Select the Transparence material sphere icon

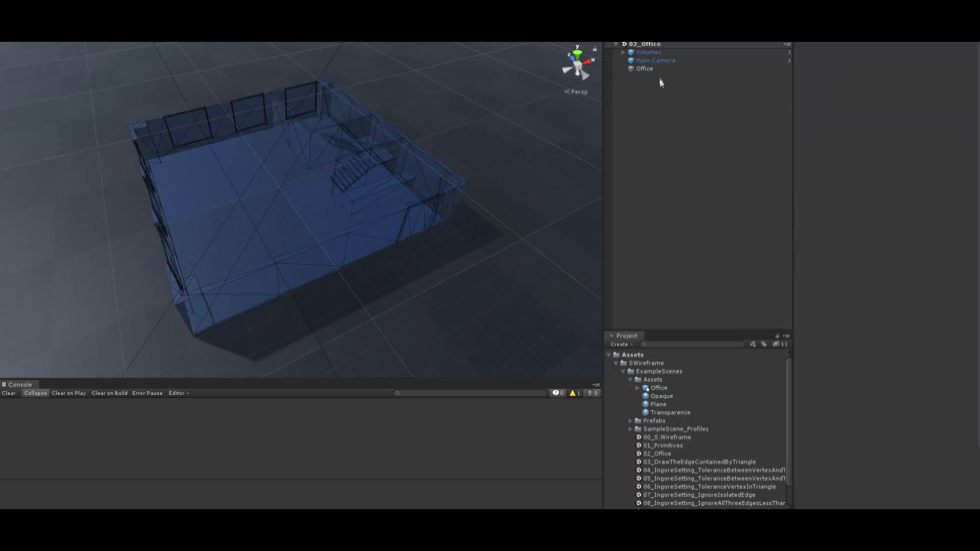point(645,412)
